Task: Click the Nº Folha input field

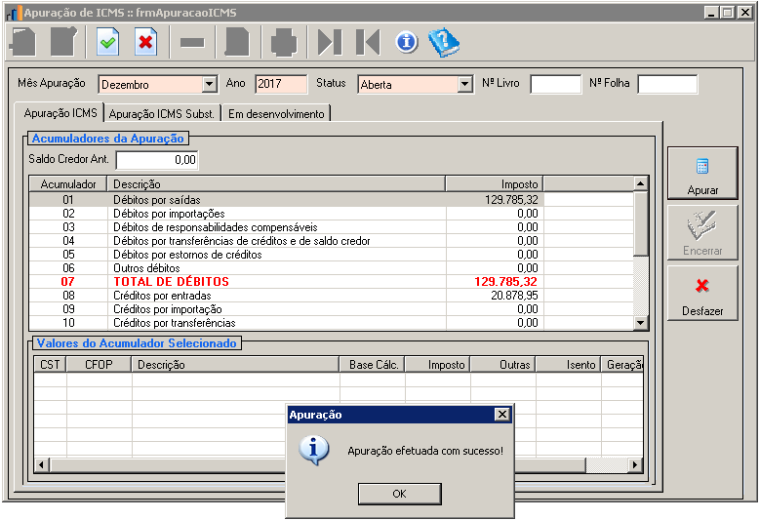Action: point(667,84)
